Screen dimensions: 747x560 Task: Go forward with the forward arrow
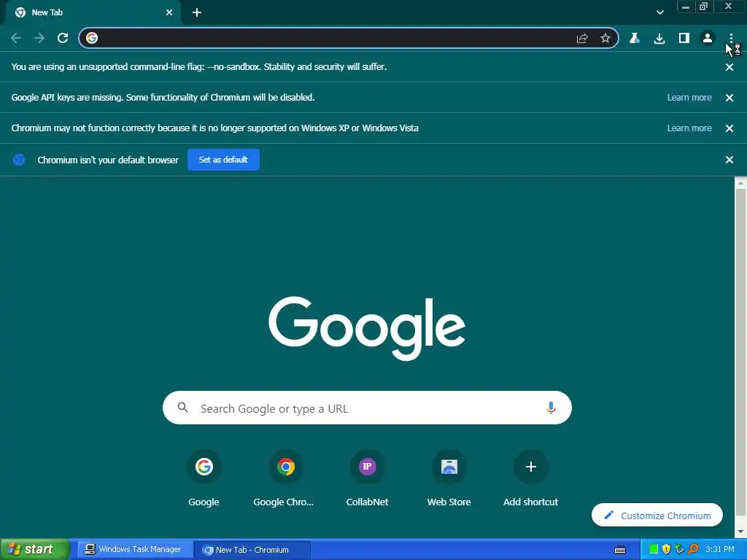coord(39,38)
